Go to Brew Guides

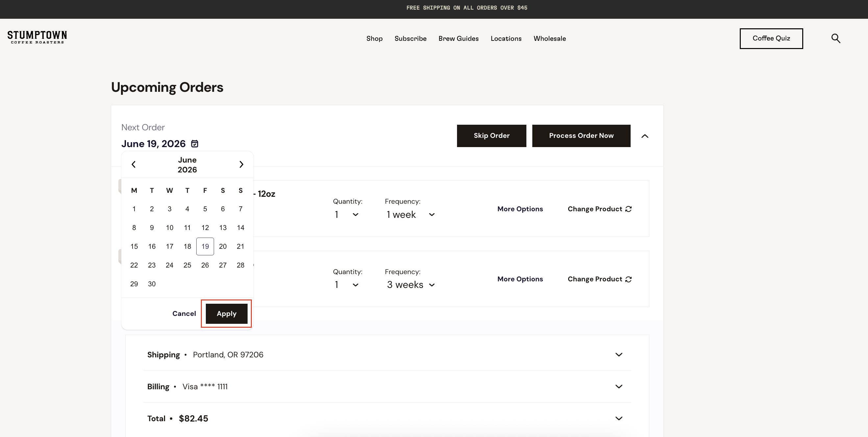[x=458, y=39]
